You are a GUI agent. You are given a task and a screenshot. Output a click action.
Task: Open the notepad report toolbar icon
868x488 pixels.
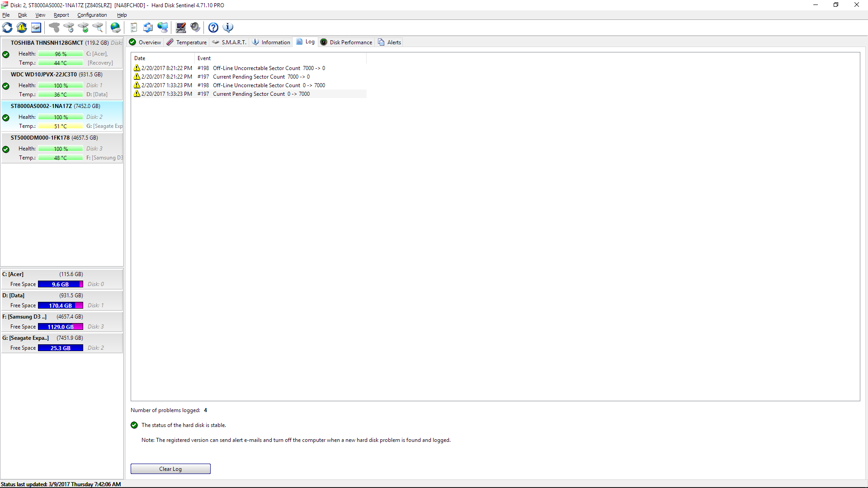click(x=134, y=28)
